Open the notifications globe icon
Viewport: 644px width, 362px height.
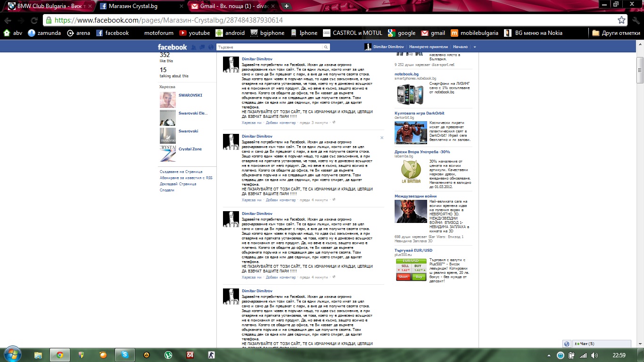pos(210,47)
